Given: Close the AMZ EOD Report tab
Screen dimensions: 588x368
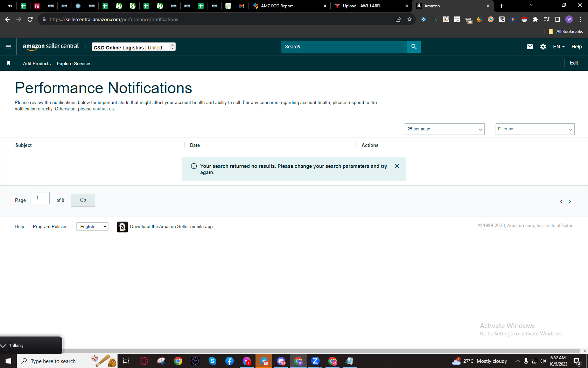Looking at the screenshot, I should pyautogui.click(x=325, y=6).
